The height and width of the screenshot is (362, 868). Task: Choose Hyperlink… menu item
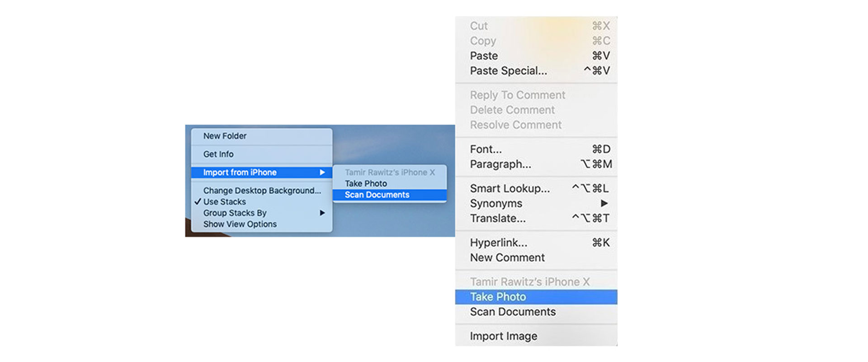(536, 243)
